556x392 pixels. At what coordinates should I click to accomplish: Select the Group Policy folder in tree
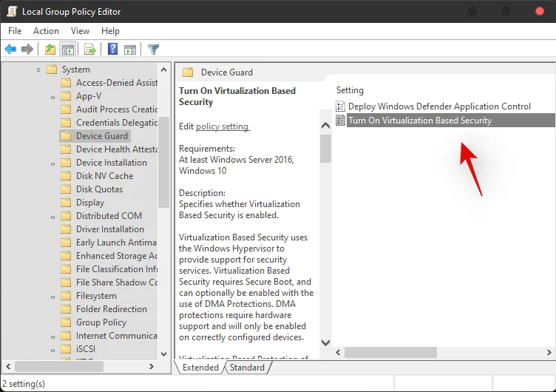101,322
